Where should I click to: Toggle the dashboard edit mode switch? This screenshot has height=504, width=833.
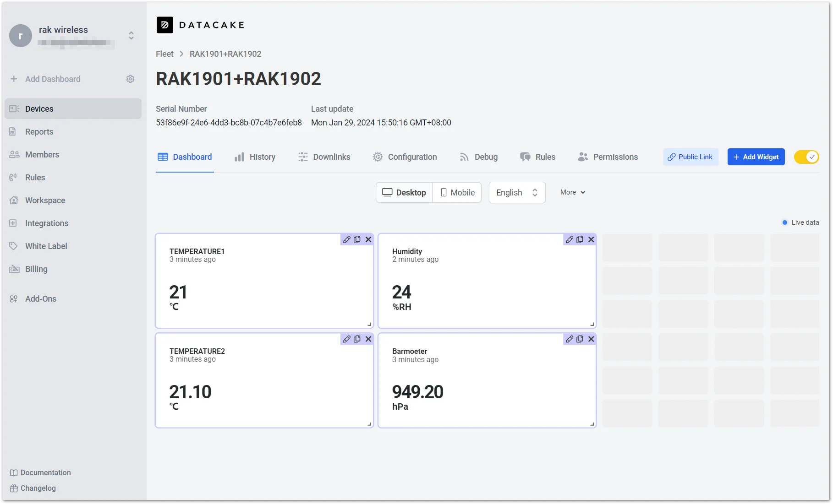[x=806, y=157]
